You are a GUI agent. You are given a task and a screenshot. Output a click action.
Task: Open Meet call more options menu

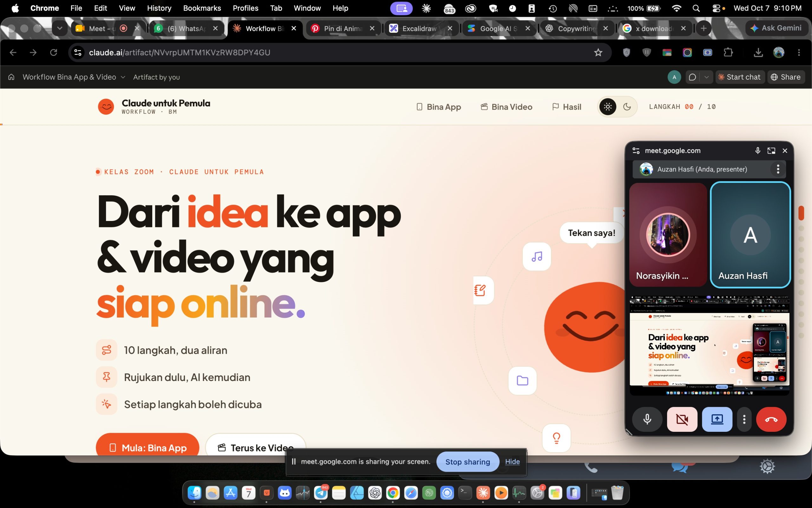(744, 419)
